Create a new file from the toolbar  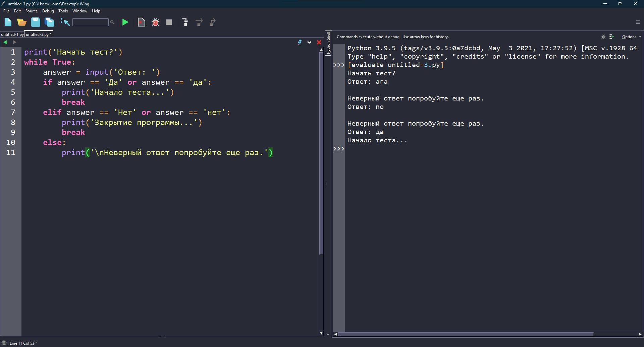point(8,22)
